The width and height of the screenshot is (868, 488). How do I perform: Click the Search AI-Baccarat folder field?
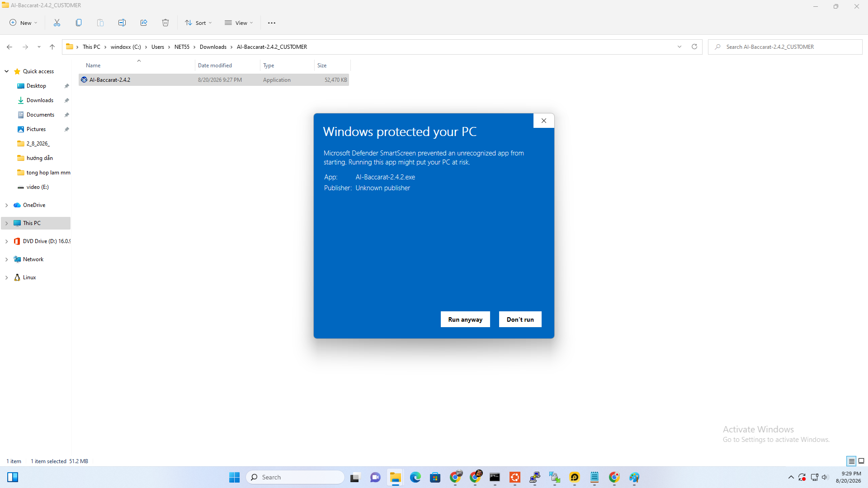tap(785, 47)
